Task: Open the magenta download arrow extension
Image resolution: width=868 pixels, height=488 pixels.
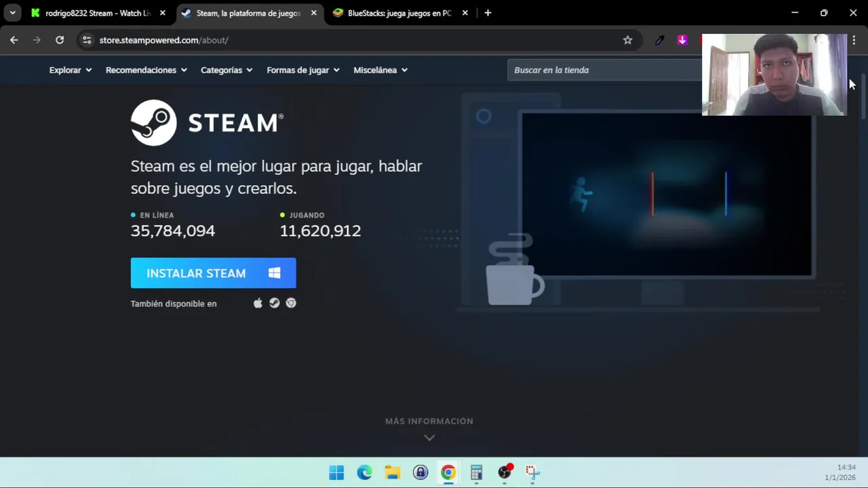Action: (682, 40)
